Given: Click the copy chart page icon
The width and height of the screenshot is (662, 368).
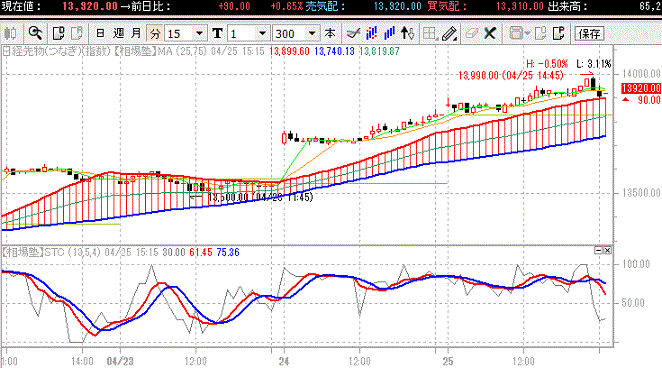Looking at the screenshot, I should [58, 33].
